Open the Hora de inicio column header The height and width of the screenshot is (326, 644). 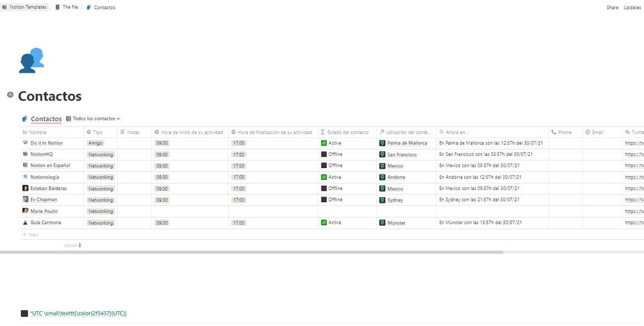click(190, 132)
